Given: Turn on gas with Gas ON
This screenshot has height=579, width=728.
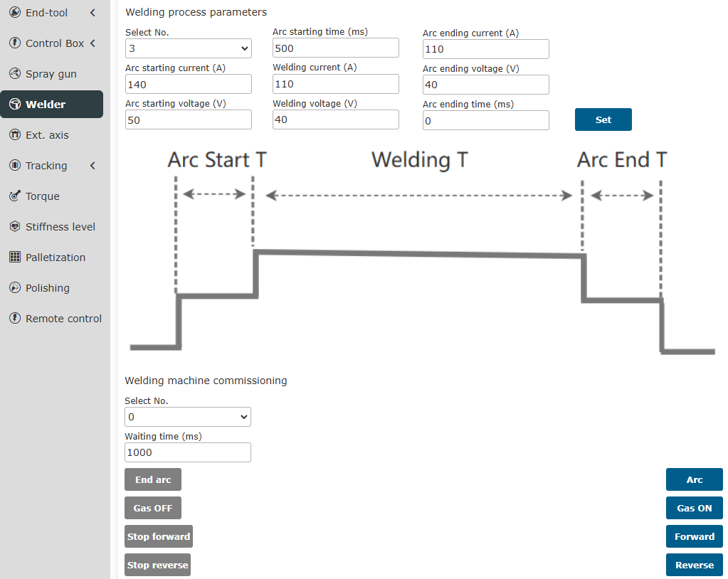Looking at the screenshot, I should (694, 509).
